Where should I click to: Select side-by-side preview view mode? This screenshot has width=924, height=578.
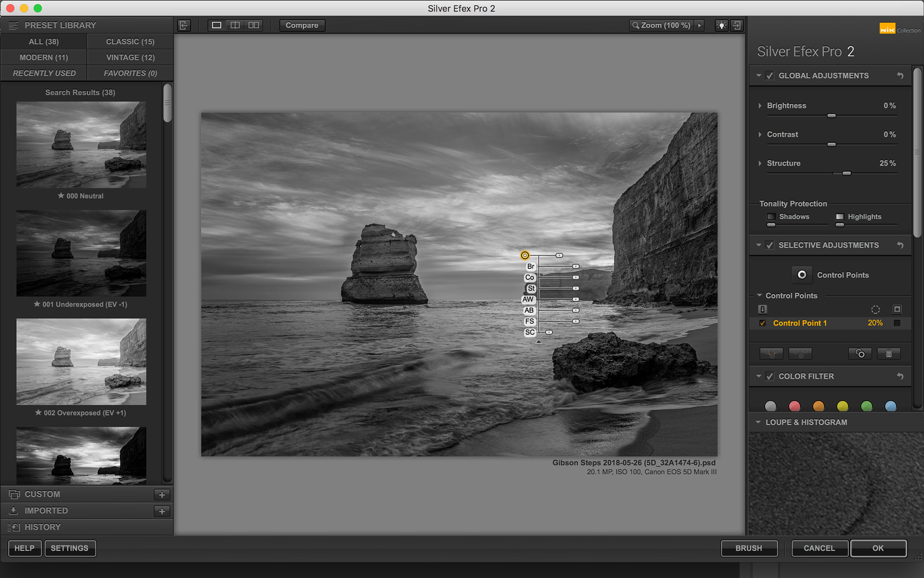254,25
